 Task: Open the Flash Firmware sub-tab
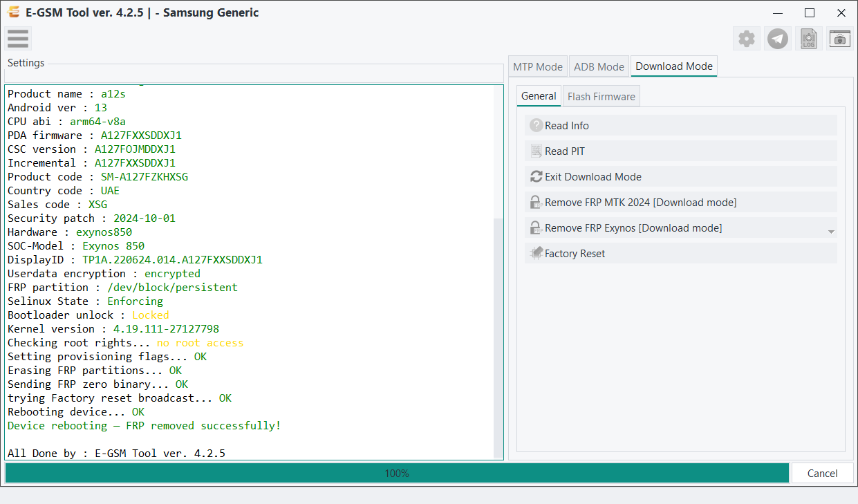click(601, 96)
